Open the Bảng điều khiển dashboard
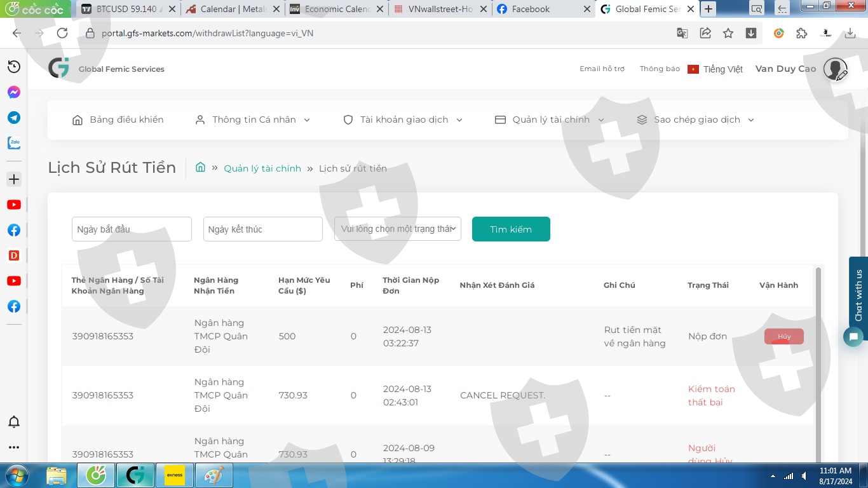The image size is (868, 488). [118, 119]
